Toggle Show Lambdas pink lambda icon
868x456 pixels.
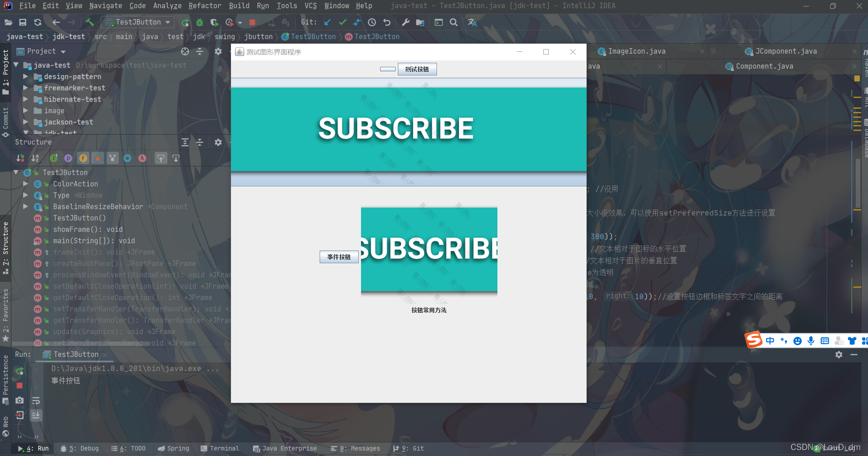[142, 158]
